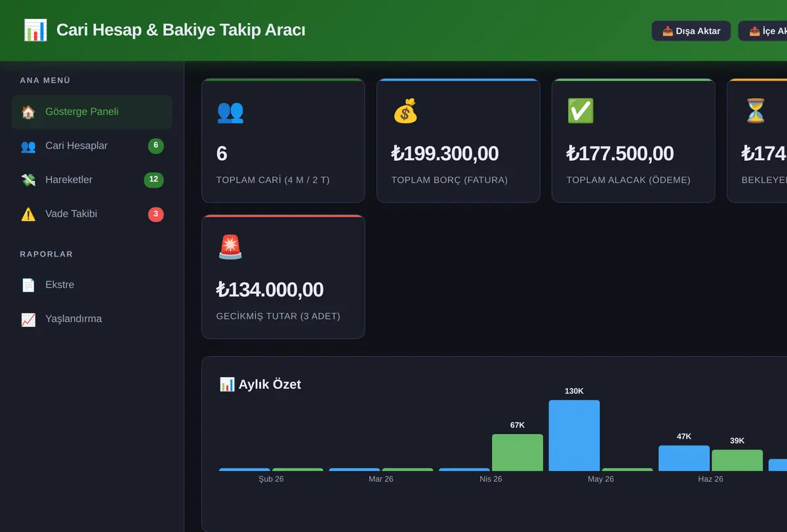
Task: Click the green 39K bar for Haz 26
Action: [737, 460]
